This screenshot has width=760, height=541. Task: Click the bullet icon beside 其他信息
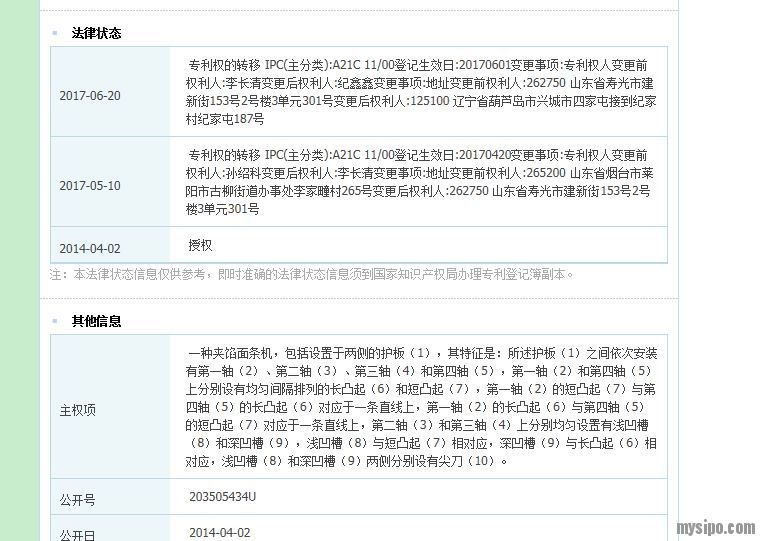point(55,321)
